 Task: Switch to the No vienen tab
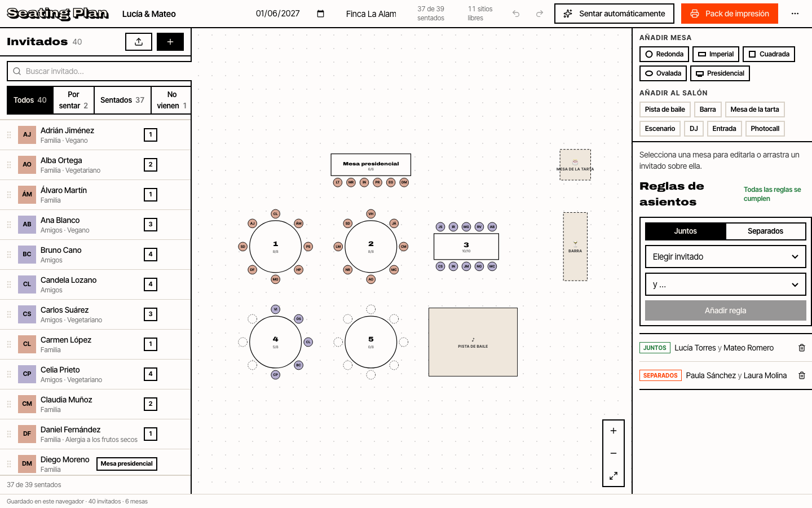[x=171, y=100]
